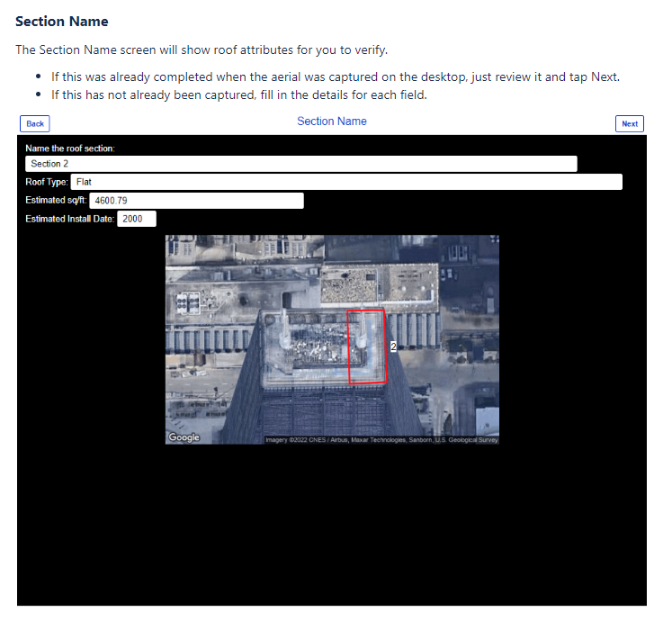
Task: Click the aerial roof satellite image
Action: pos(332,339)
